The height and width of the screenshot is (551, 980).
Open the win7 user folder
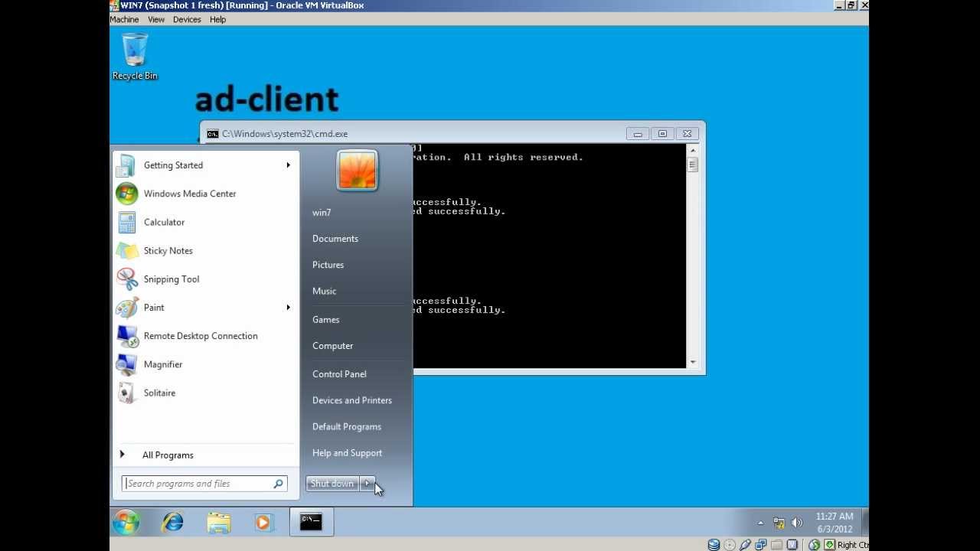[x=322, y=213]
